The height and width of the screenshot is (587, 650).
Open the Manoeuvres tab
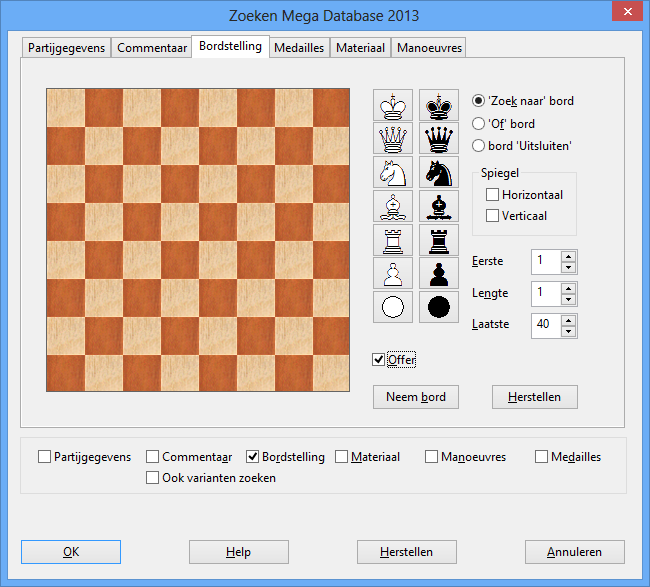(x=429, y=48)
